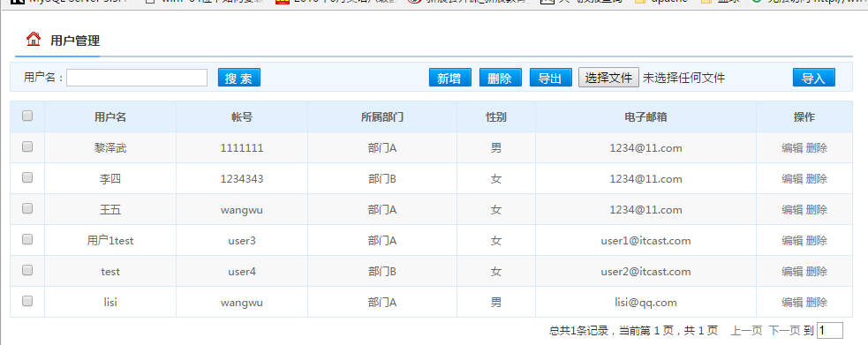Image resolution: width=868 pixels, height=345 pixels.
Task: Click the 性别 column header
Action: click(x=496, y=117)
